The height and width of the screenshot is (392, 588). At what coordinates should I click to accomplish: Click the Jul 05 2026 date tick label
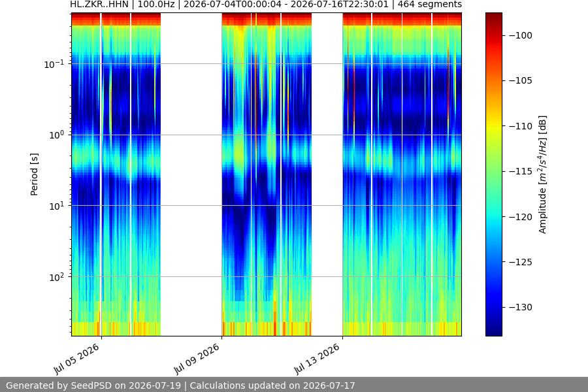[77, 358]
